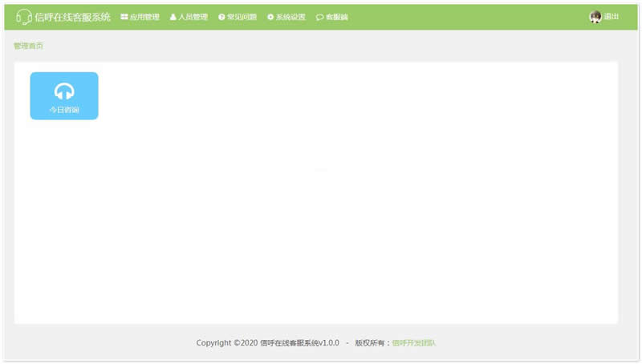Image resolution: width=642 pixels, height=364 pixels.
Task: Click the 今日咨询 tile label
Action: tap(64, 110)
